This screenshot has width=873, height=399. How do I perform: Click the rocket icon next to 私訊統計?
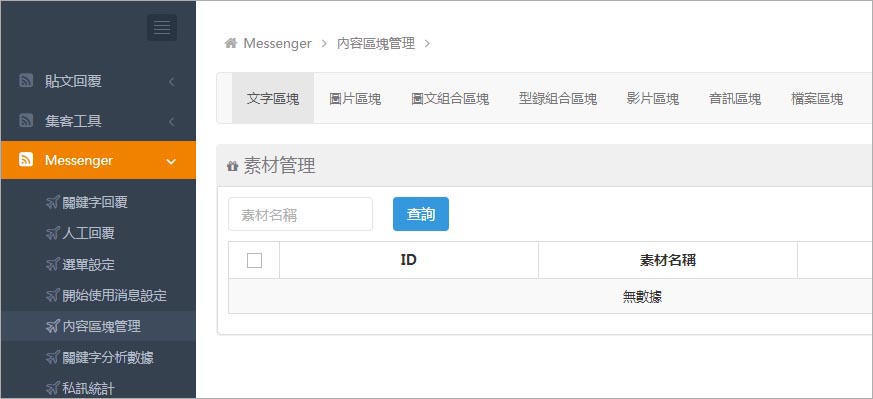52,388
